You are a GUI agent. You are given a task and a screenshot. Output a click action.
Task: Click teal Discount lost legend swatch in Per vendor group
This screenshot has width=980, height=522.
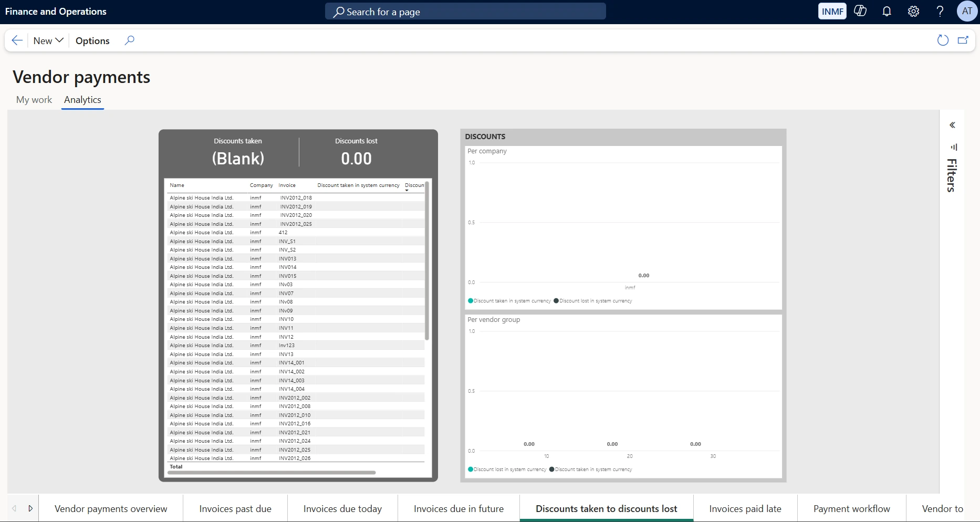pos(471,469)
